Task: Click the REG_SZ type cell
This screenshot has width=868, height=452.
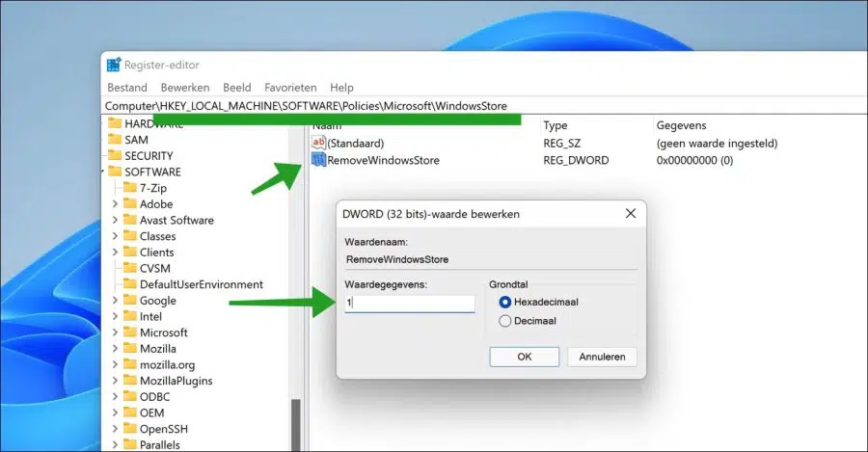Action: [x=562, y=144]
